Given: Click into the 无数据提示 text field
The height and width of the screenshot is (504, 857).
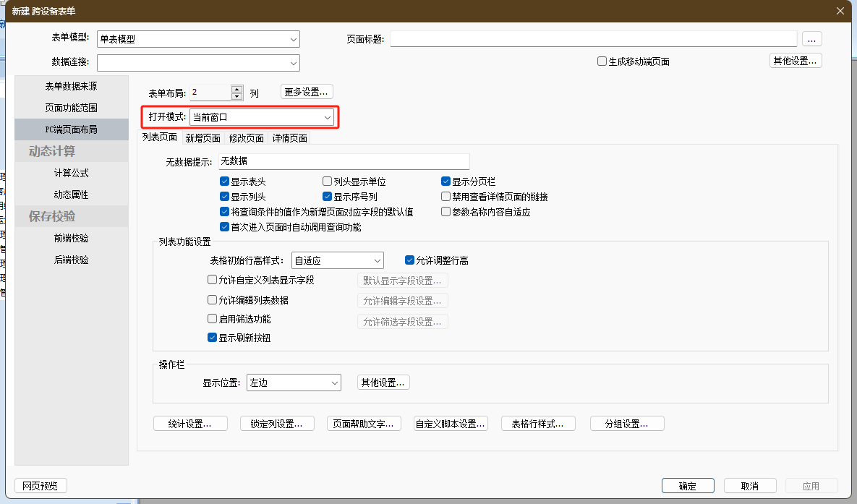Looking at the screenshot, I should 344,161.
